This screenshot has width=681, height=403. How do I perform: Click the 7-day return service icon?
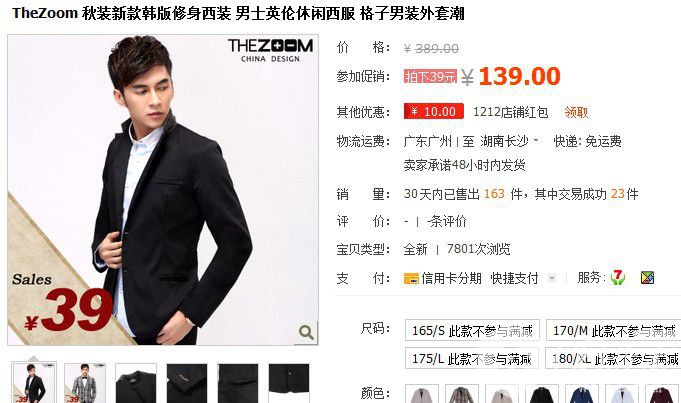(618, 277)
